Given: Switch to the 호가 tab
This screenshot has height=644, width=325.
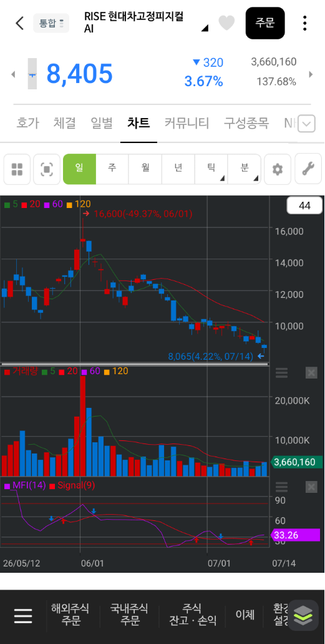Looking at the screenshot, I should pos(27,123).
